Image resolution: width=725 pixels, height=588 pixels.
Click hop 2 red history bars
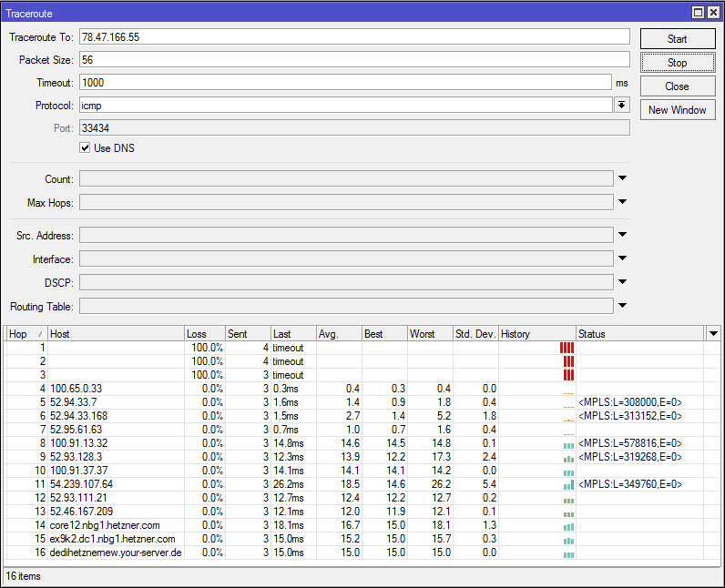coord(568,361)
